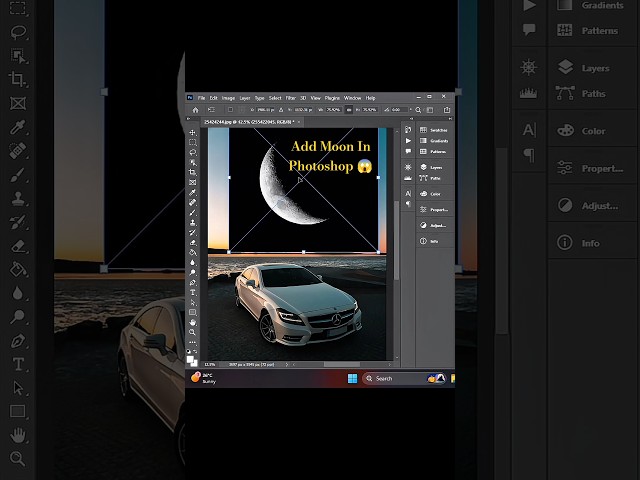Open the Swatches panel in centered window
Viewport: 640px width, 480px height.
point(434,130)
